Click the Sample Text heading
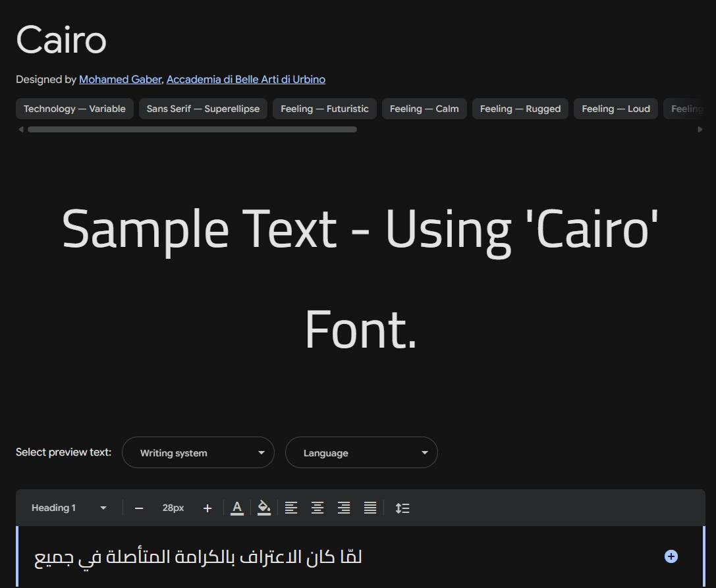Image resolution: width=716 pixels, height=588 pixels. 360,279
